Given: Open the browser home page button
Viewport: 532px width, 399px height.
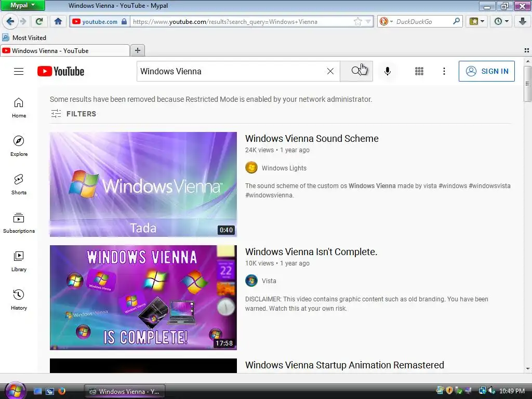Looking at the screenshot, I should (58, 21).
